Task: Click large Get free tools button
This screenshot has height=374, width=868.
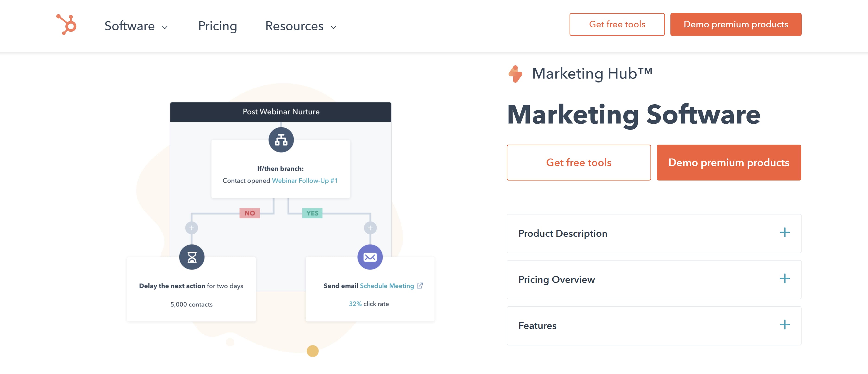Action: click(x=579, y=163)
